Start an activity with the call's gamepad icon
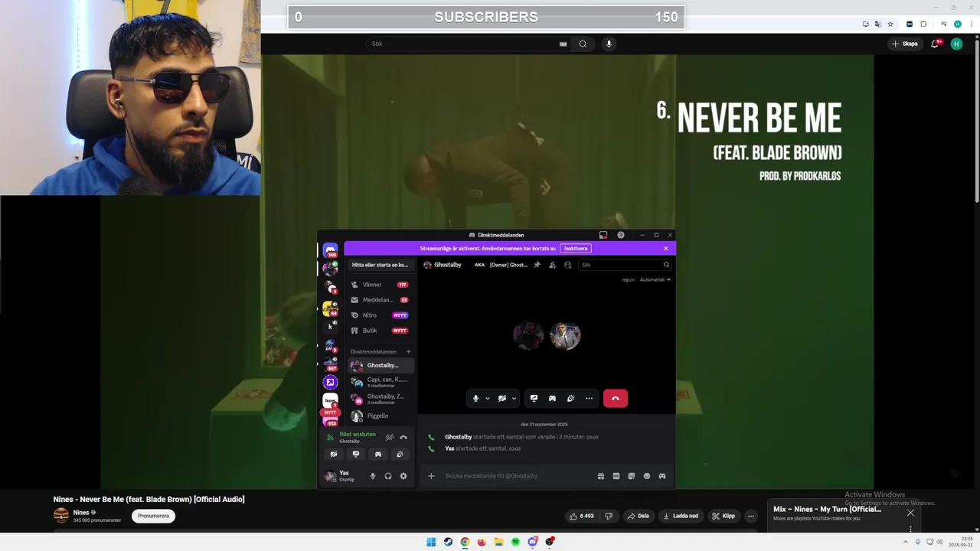Viewport: 980px width, 551px height. 552,398
